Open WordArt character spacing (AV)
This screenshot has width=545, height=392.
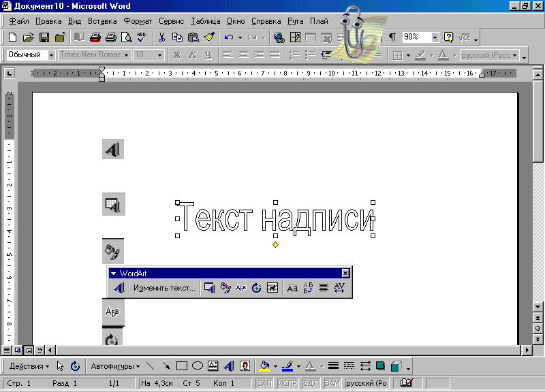(x=339, y=288)
